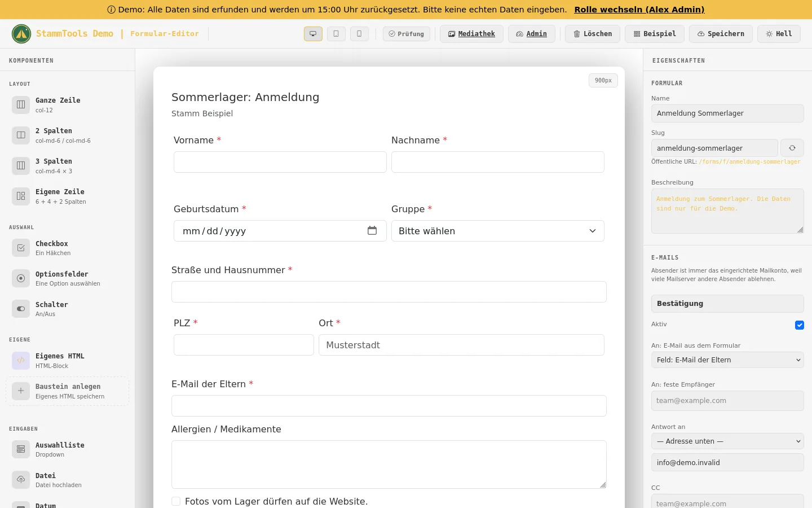Click the form Name input field
Screen dimensions: 812x508
point(727,113)
